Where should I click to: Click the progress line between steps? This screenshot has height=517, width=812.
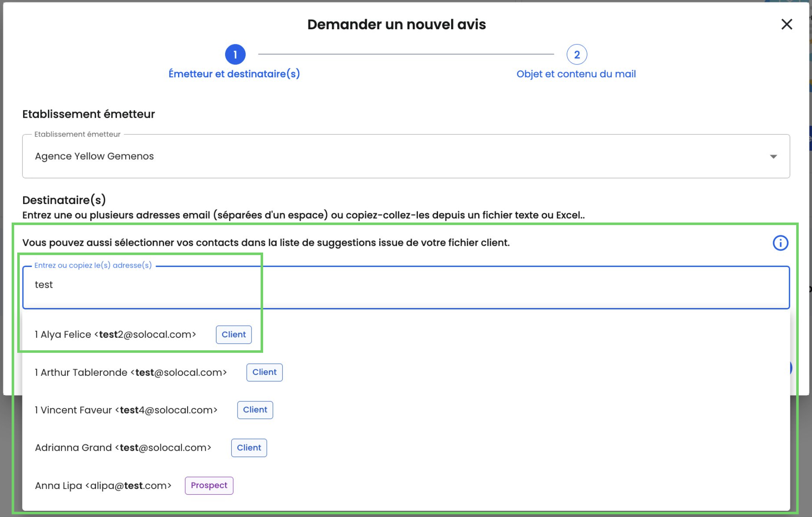tap(406, 54)
